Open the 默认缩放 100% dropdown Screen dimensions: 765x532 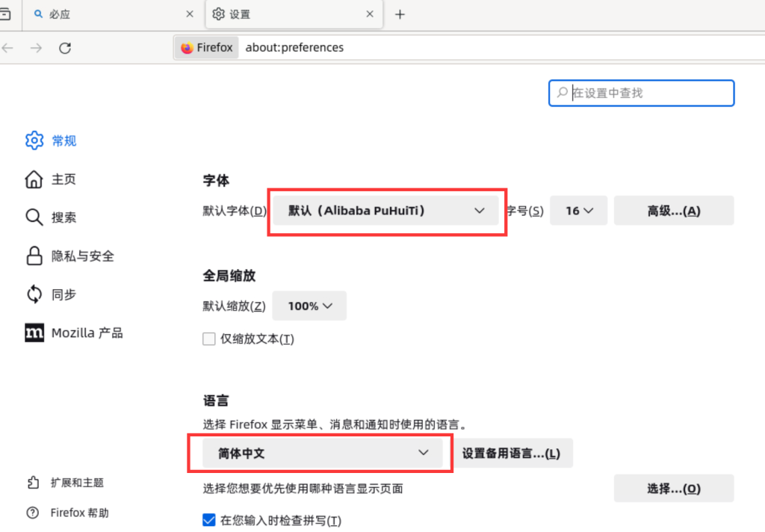tap(309, 306)
